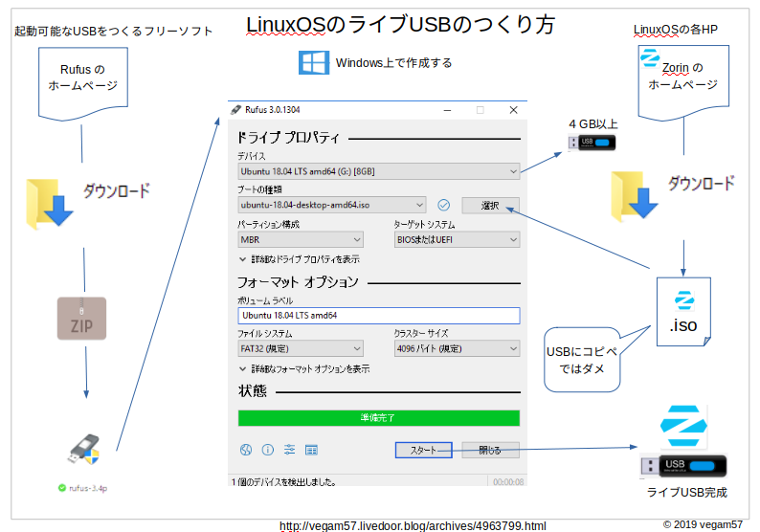This screenshot has height=532, width=760.
Task: Click the ドライブ プロパティ heading
Action: coord(288,138)
